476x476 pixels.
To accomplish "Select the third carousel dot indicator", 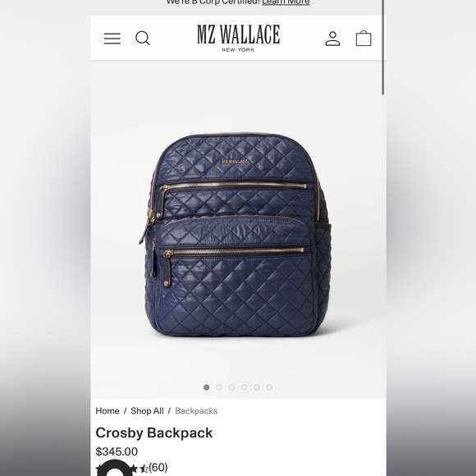I will pyautogui.click(x=231, y=387).
